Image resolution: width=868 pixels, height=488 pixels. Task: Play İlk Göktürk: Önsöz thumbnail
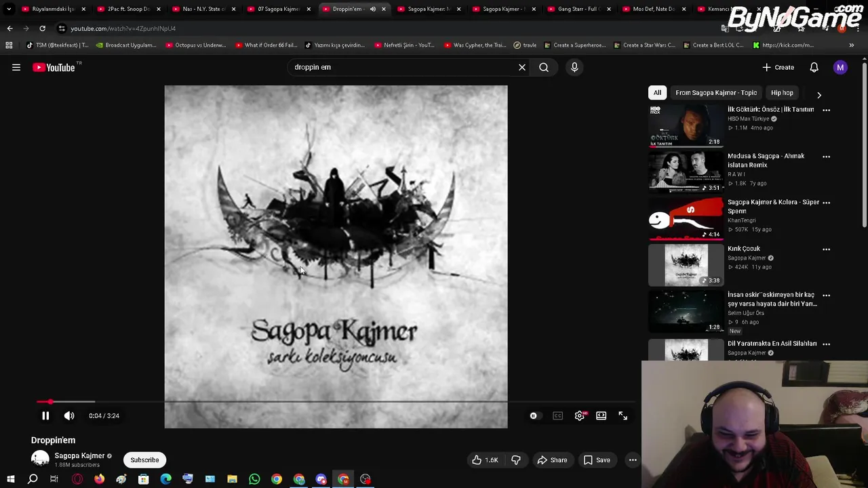pyautogui.click(x=686, y=125)
